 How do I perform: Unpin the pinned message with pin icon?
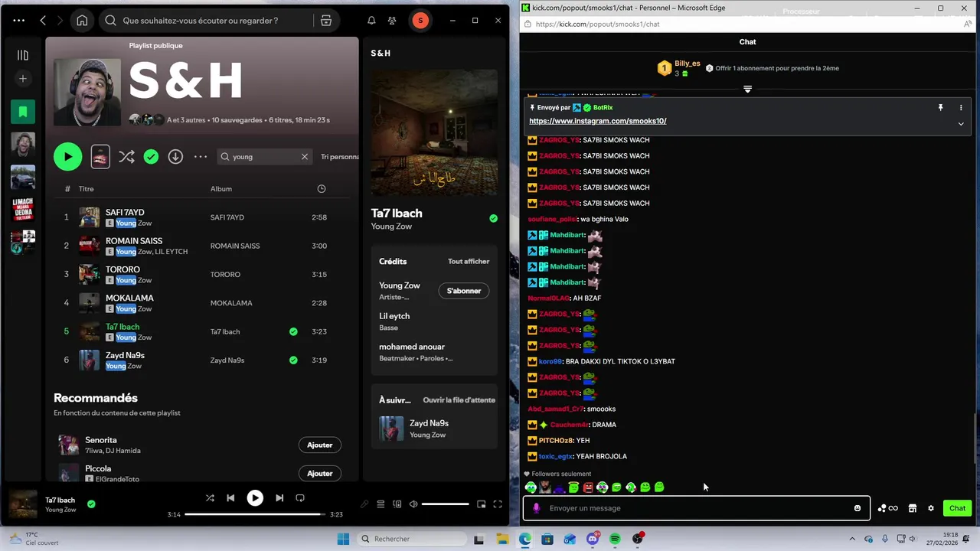coord(940,108)
